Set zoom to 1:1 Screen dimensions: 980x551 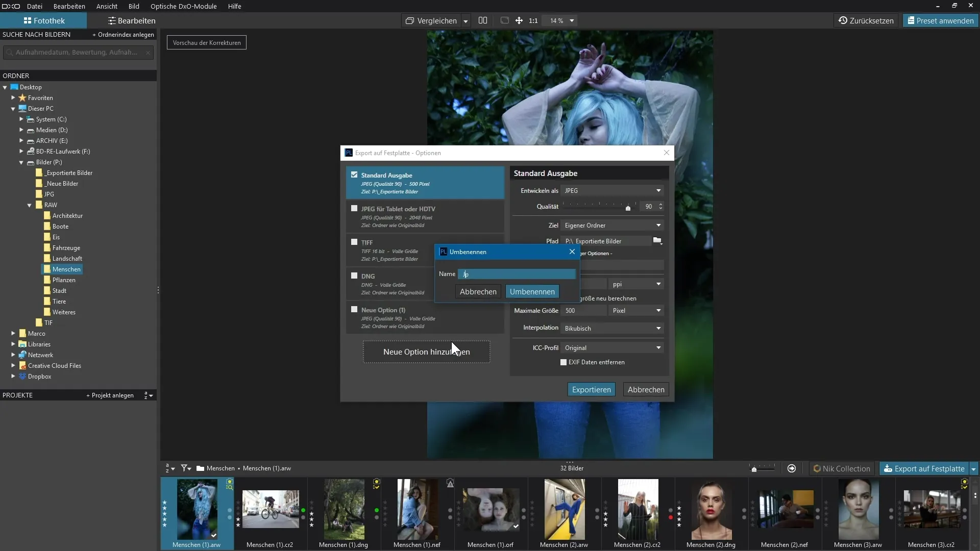533,20
